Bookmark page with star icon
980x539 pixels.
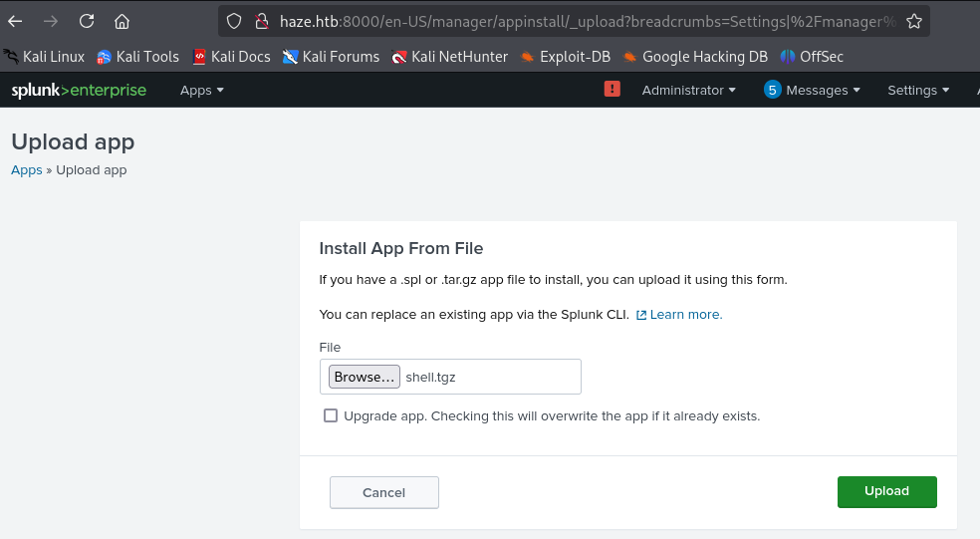tap(913, 21)
